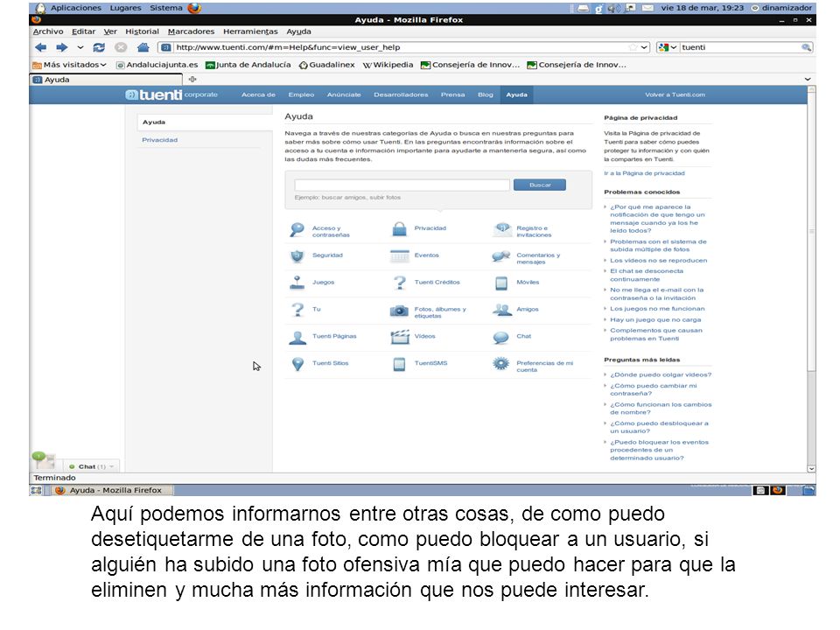Open the list all tabs dropdown arrow
The image size is (840, 630).
tap(808, 80)
